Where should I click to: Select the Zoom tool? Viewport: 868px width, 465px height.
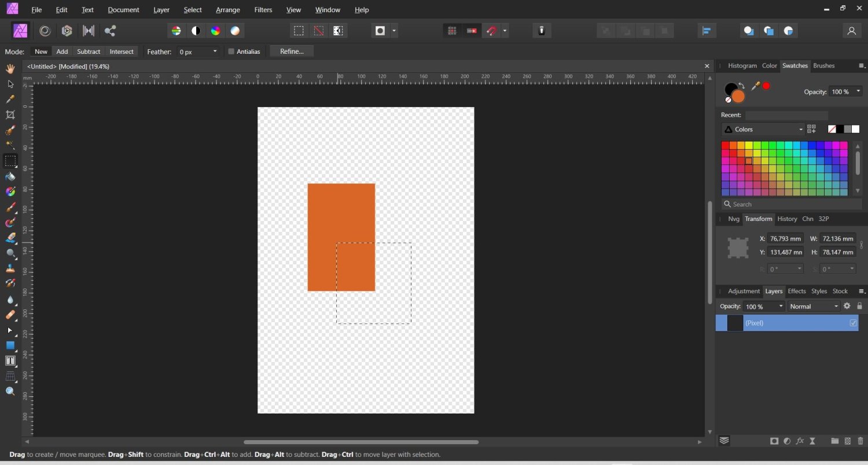tap(10, 391)
